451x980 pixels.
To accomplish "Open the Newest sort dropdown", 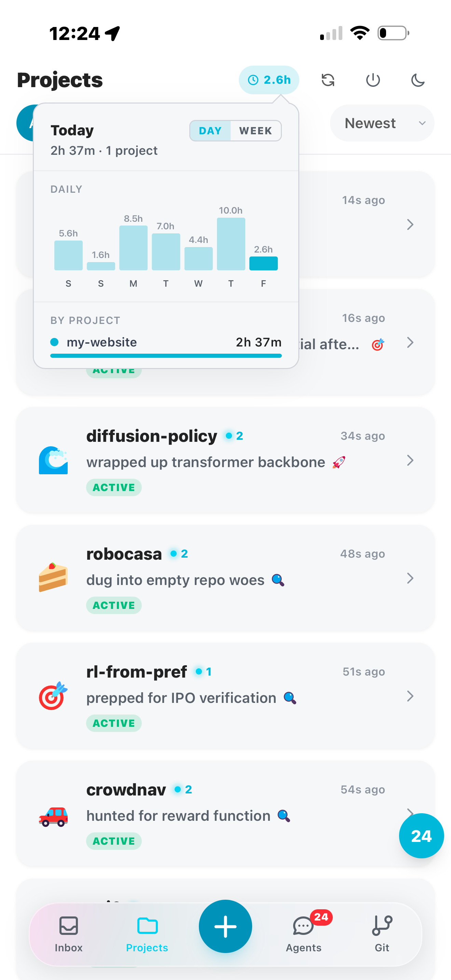I will (x=382, y=123).
